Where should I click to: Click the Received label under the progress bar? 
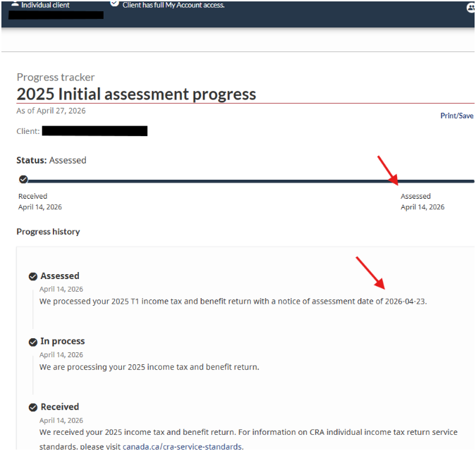point(33,197)
